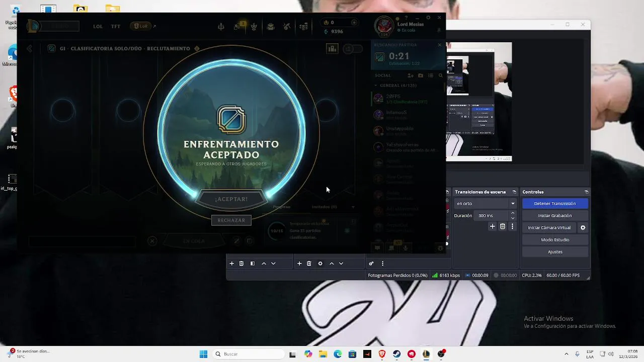Open the ranked podium icon in the lobby
The image size is (644, 362).
click(332, 49)
